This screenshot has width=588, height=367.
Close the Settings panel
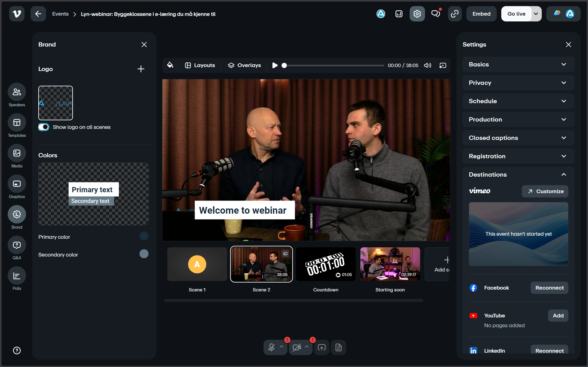568,45
